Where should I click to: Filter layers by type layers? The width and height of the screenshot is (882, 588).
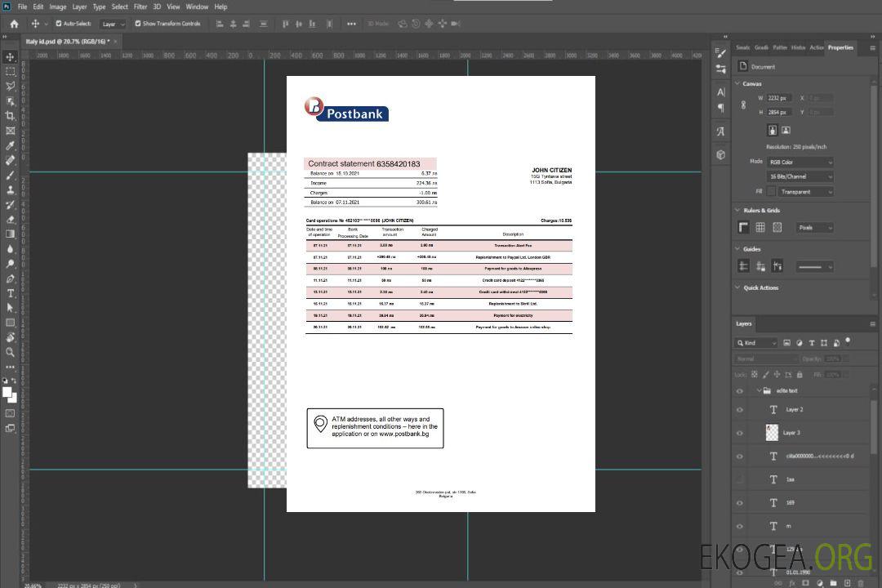click(x=812, y=343)
